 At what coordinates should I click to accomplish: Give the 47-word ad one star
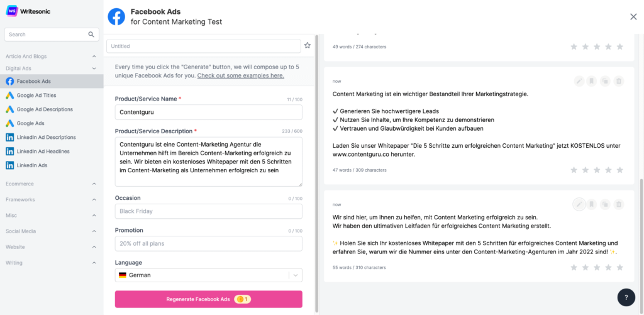click(574, 170)
